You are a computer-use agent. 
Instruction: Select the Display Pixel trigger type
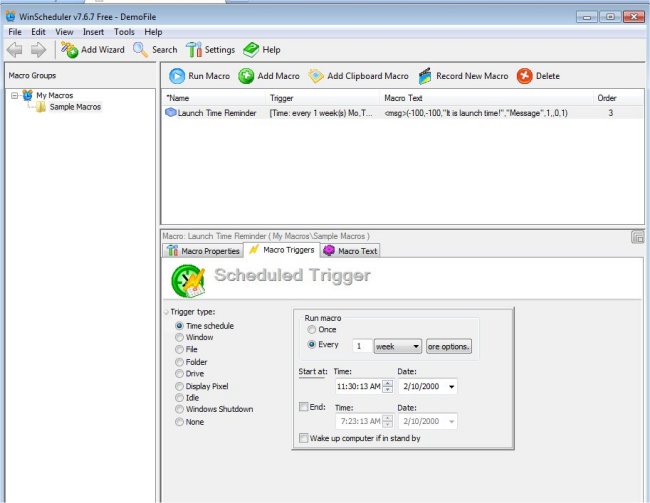click(x=179, y=386)
